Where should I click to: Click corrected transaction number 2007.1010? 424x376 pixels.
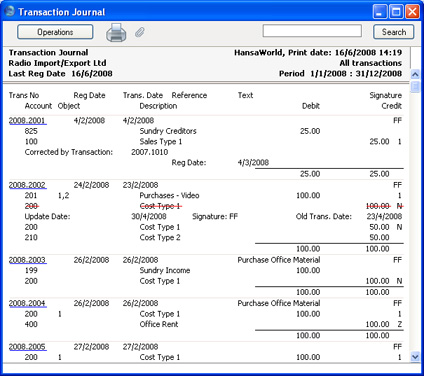tap(150, 152)
